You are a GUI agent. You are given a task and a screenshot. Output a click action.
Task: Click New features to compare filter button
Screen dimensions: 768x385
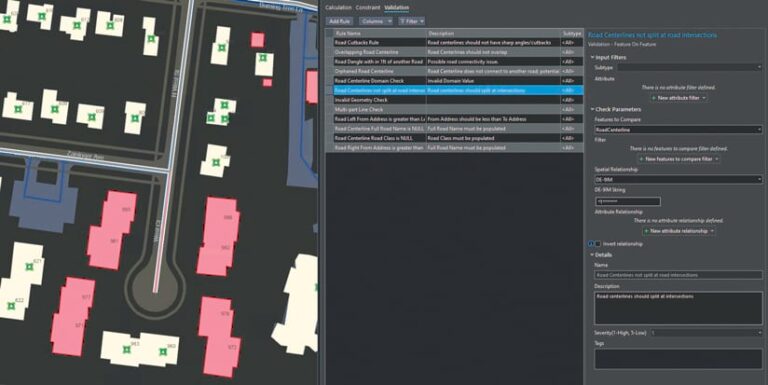coord(678,159)
